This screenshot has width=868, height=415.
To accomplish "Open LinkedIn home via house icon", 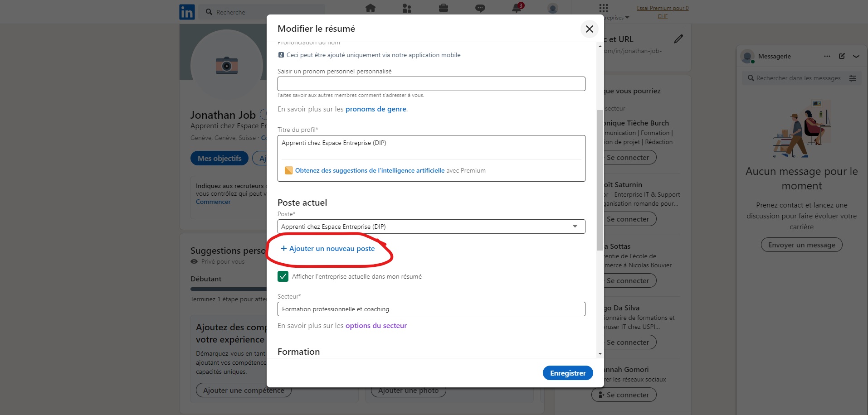I will click(x=371, y=8).
